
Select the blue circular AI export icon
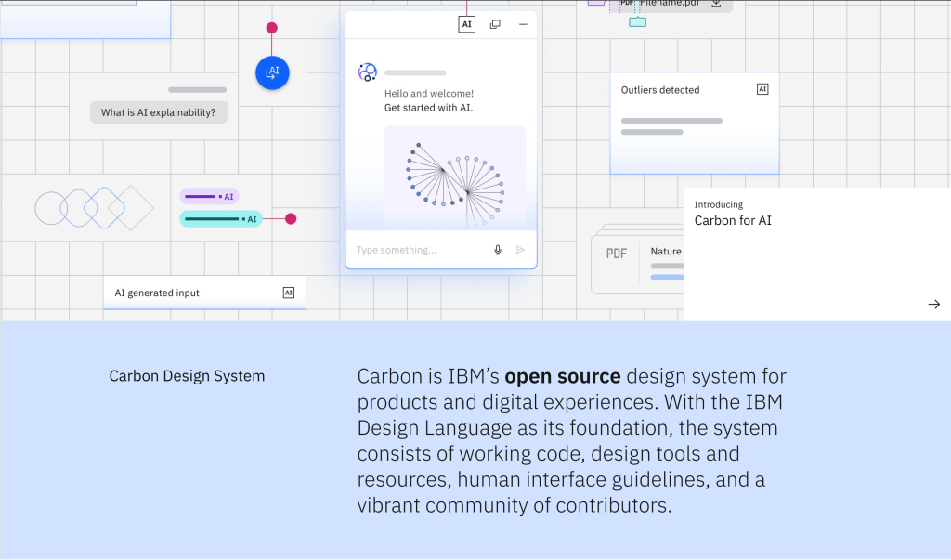[x=271, y=72]
